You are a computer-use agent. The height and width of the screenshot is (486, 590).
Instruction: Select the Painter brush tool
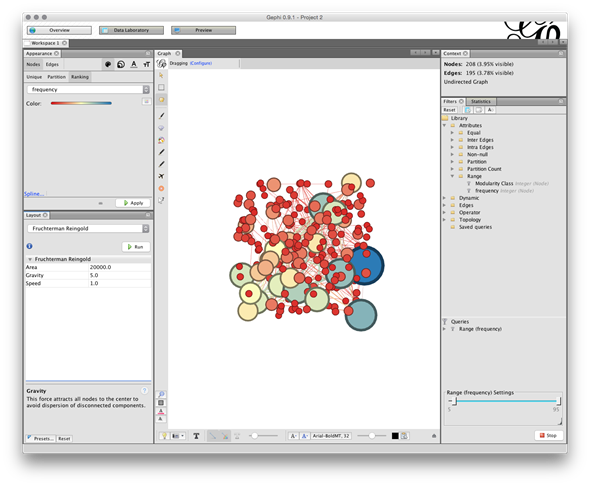(161, 116)
